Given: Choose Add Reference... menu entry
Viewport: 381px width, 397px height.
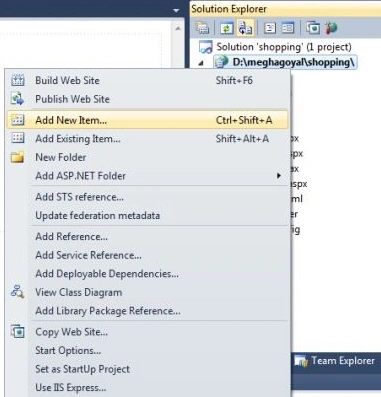Looking at the screenshot, I should pos(147,237).
